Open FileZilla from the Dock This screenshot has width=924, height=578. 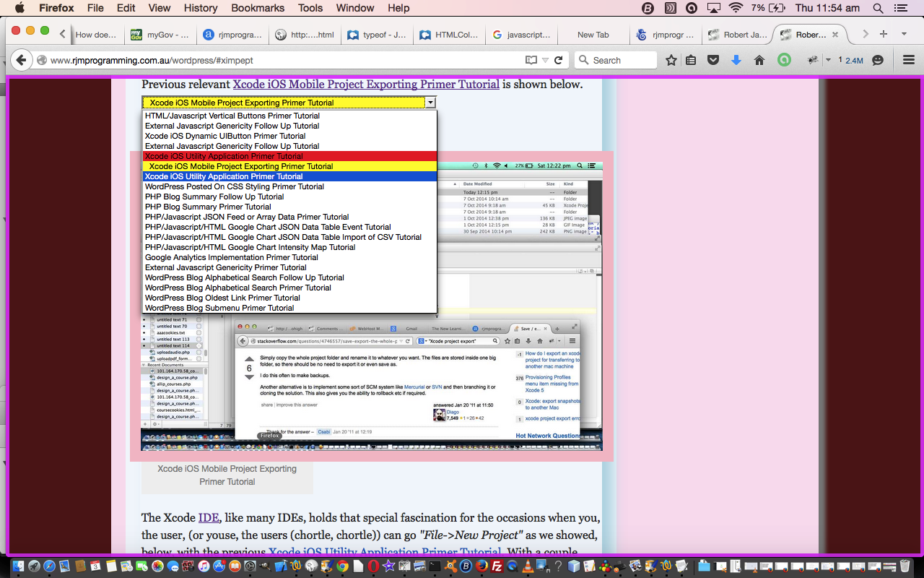(497, 566)
